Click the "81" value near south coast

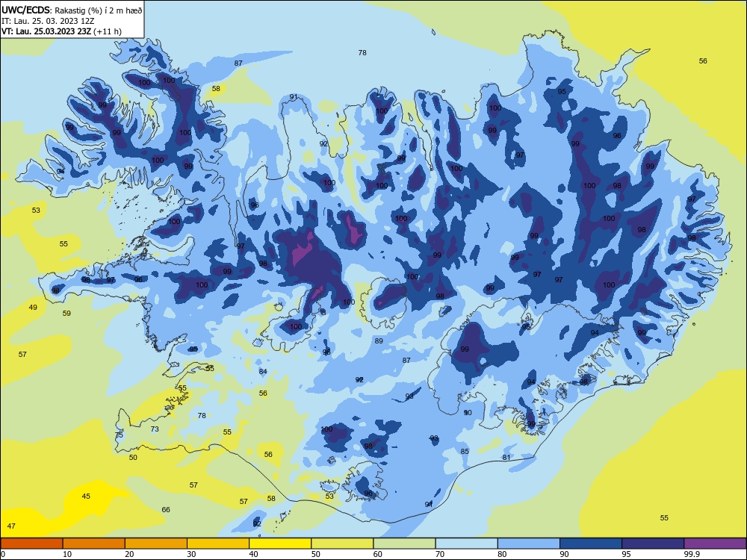point(506,458)
